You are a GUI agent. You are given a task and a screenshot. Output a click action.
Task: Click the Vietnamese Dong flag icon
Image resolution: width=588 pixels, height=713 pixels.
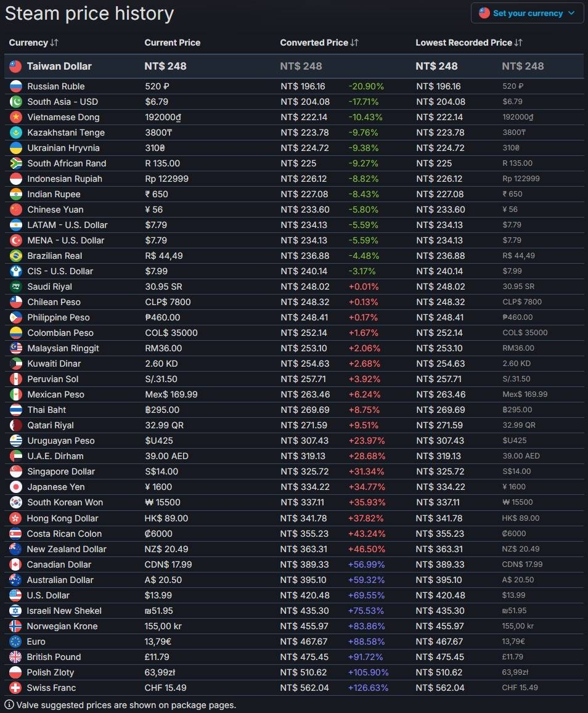coord(16,117)
